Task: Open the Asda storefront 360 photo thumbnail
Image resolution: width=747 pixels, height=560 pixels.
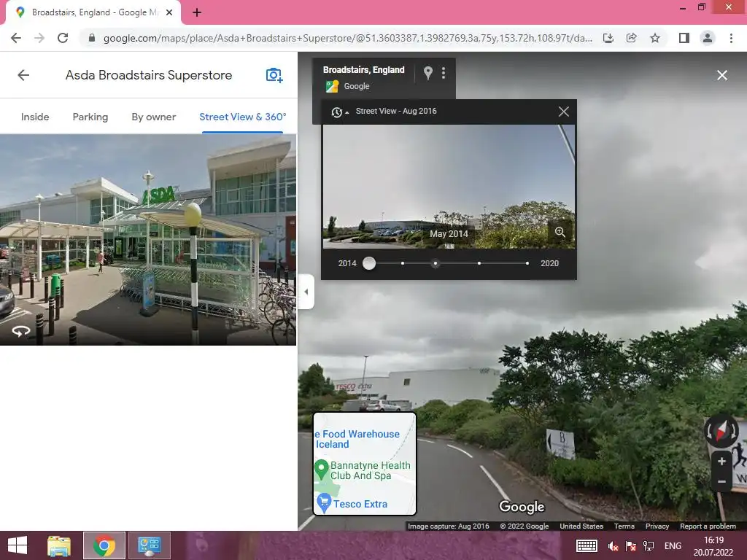Action: click(x=147, y=239)
